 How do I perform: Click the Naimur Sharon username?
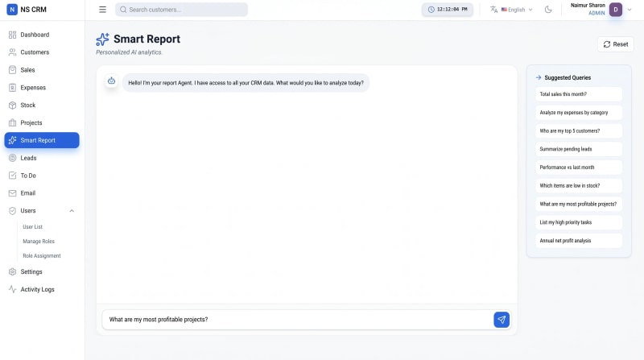point(588,6)
